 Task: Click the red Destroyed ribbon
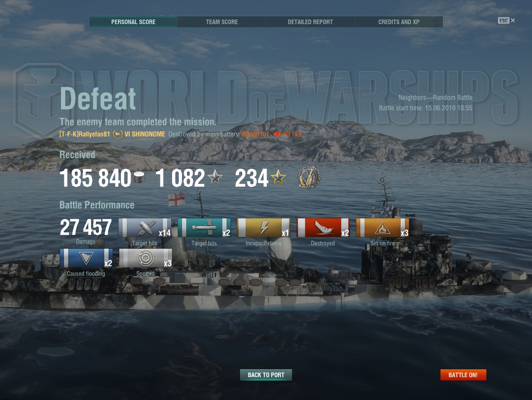click(x=323, y=228)
